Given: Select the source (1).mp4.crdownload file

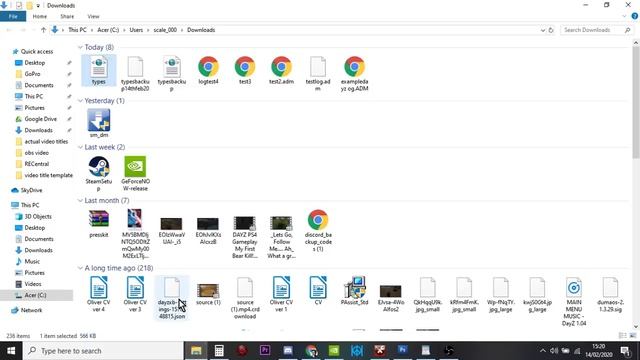Looking at the screenshot, I should click(245, 298).
